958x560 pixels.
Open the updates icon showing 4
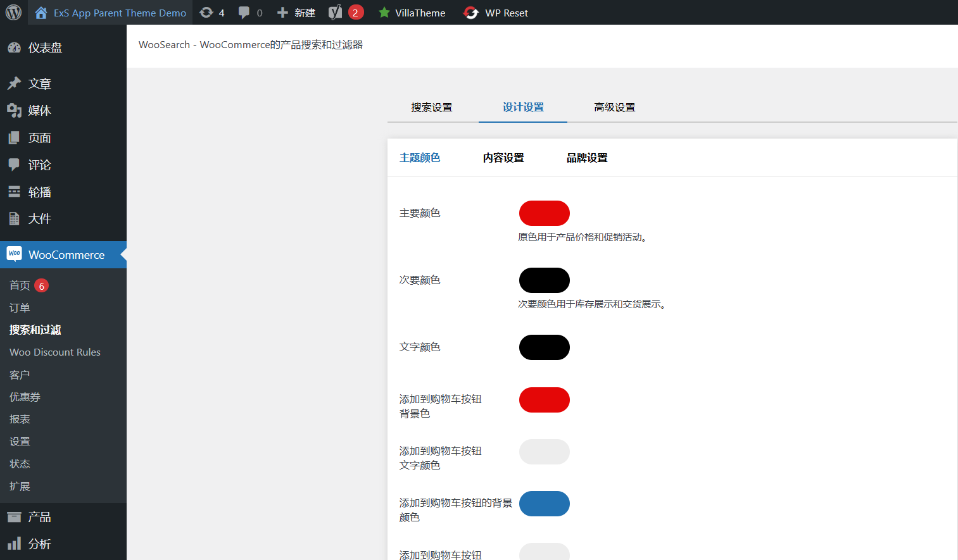pyautogui.click(x=206, y=13)
